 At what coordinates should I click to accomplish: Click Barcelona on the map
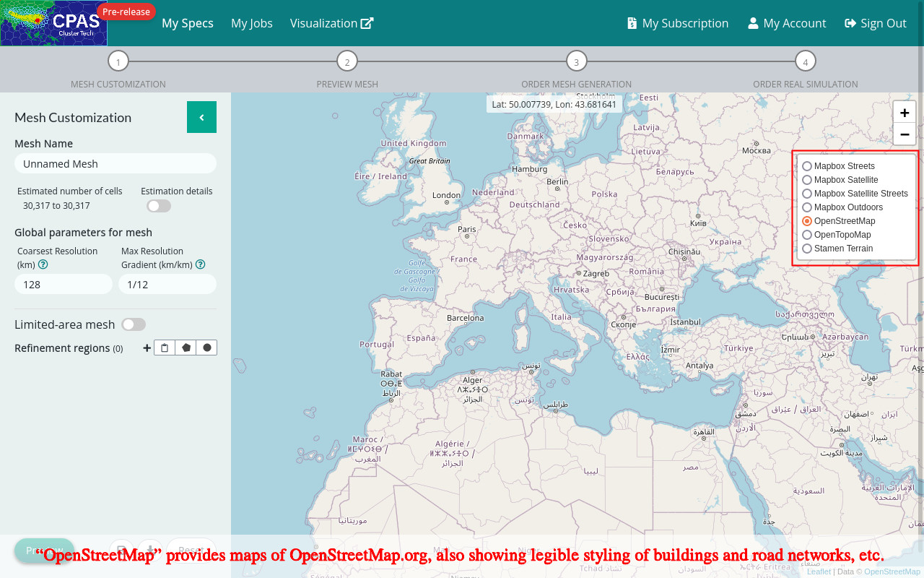tap(466, 318)
